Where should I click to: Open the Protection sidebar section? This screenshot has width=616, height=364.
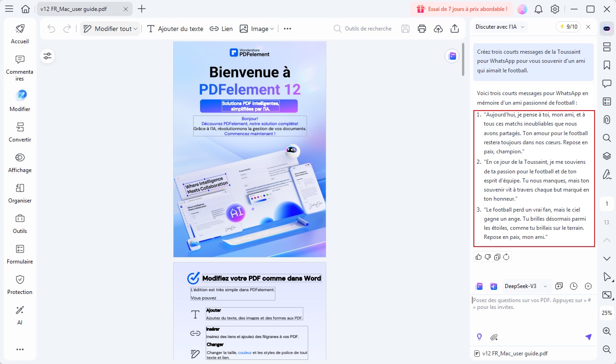point(20,284)
